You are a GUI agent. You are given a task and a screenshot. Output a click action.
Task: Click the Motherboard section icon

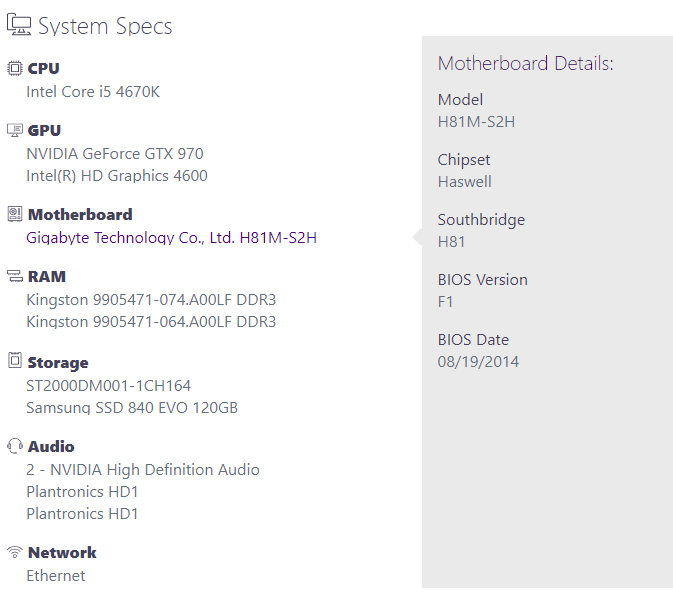coord(15,214)
